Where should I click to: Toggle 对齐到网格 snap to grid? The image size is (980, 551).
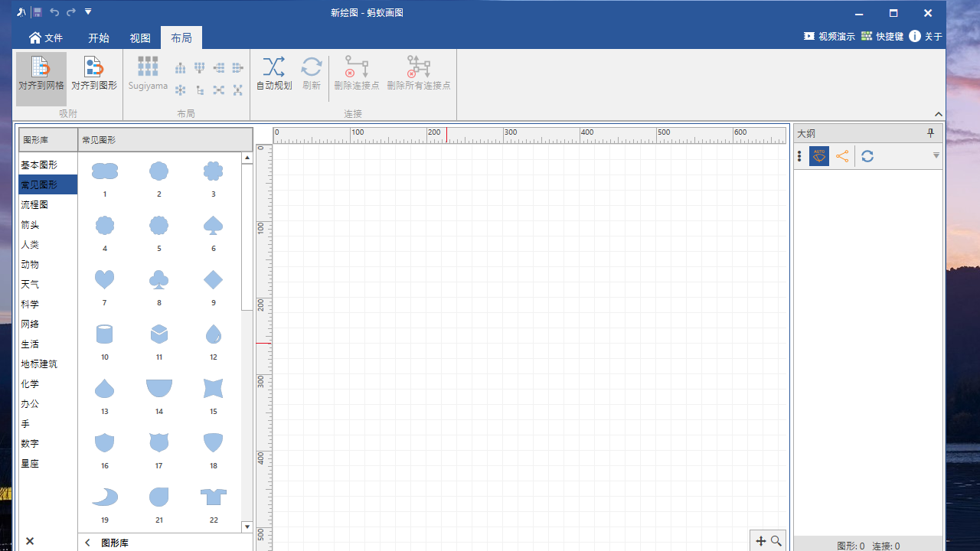pos(41,75)
